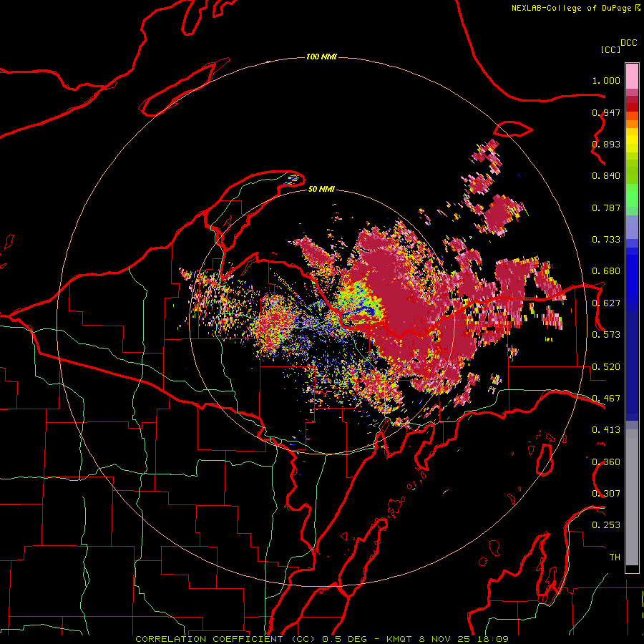Select the 0.627 scale value

pyautogui.click(x=606, y=303)
